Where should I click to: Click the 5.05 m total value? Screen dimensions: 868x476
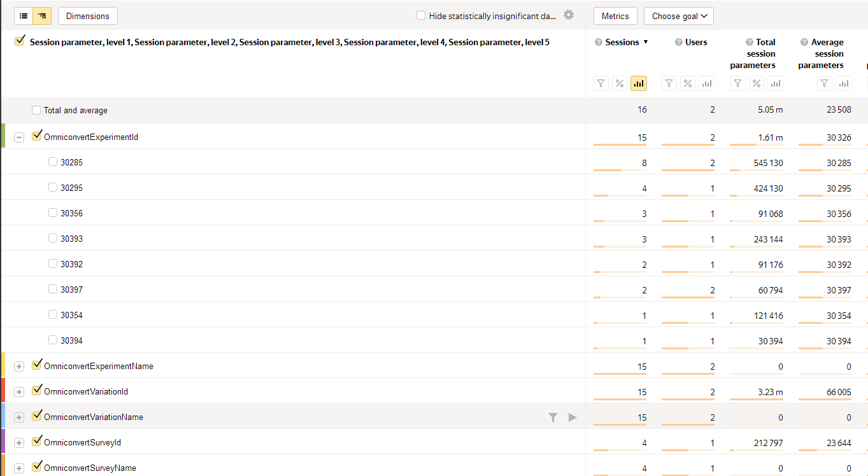pyautogui.click(x=771, y=110)
